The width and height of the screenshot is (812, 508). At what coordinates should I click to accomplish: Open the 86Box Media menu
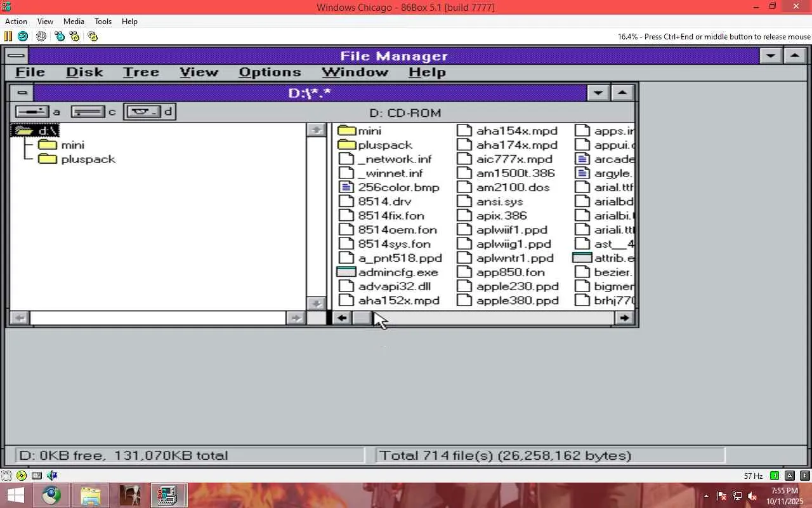[74, 22]
